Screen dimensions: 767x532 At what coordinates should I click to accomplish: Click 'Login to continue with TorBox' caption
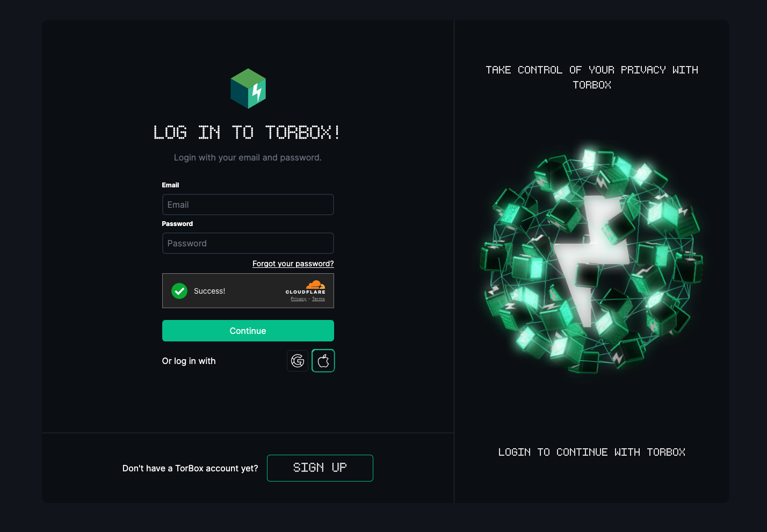[x=592, y=452]
